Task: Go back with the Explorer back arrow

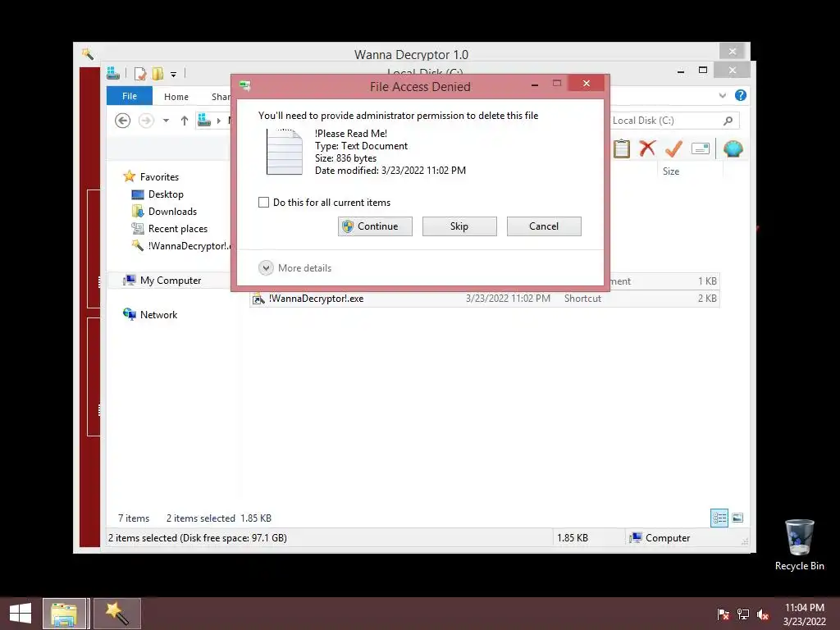Action: coord(123,121)
